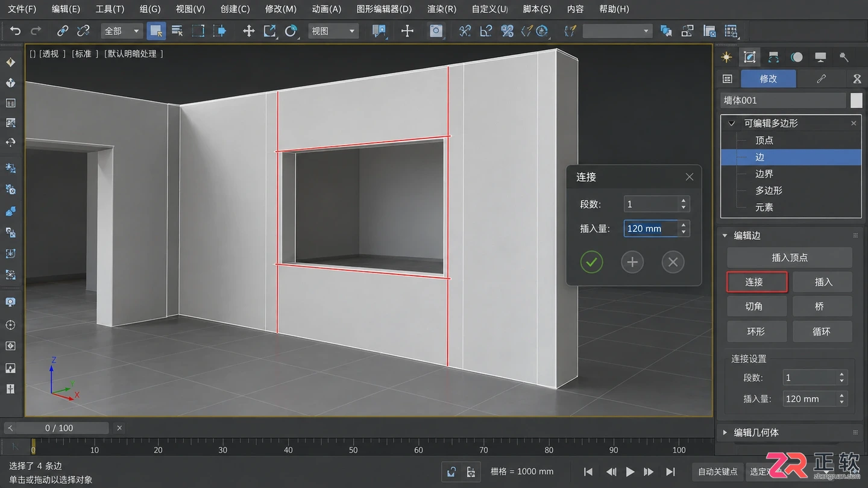Apply and continue with the plus button
This screenshot has height=488, width=868.
tap(632, 262)
